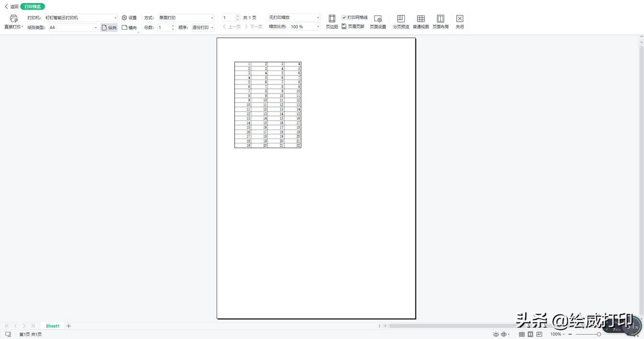Select 横向 landscape orientation

click(x=129, y=28)
